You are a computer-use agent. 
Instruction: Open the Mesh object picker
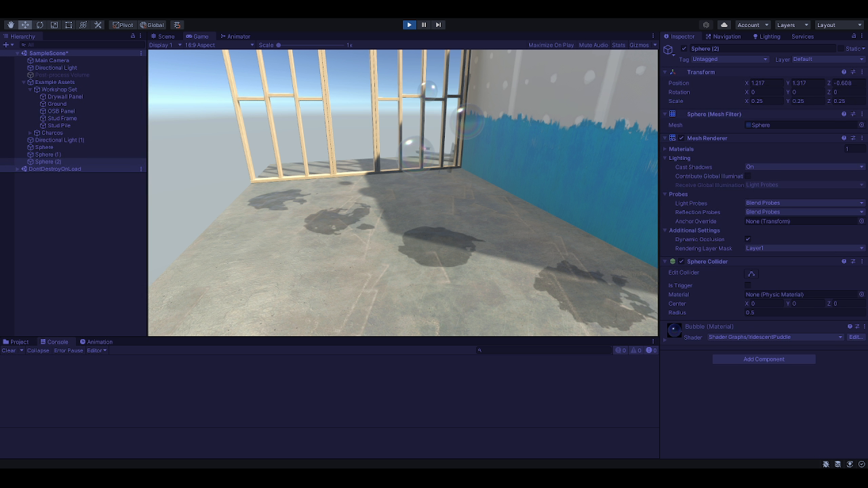click(862, 125)
